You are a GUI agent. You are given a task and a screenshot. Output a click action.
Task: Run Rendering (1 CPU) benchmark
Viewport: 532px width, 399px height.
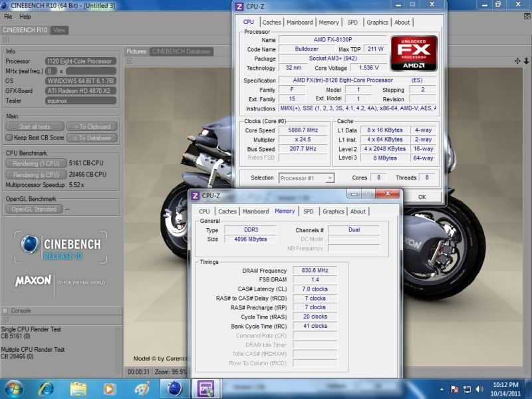pyautogui.click(x=36, y=163)
